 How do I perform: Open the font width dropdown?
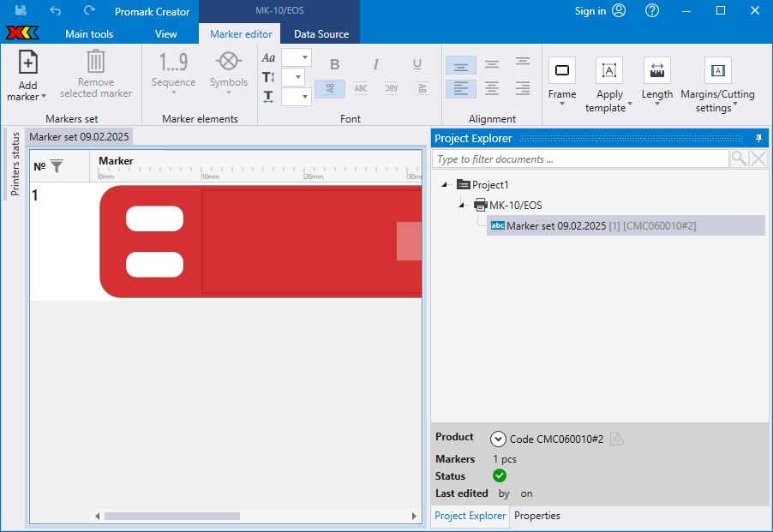click(297, 97)
